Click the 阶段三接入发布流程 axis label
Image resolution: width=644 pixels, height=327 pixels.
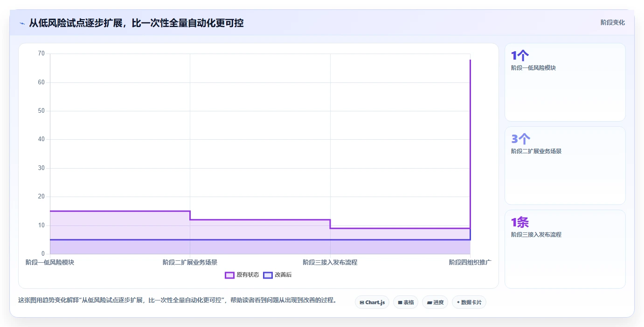click(x=330, y=262)
